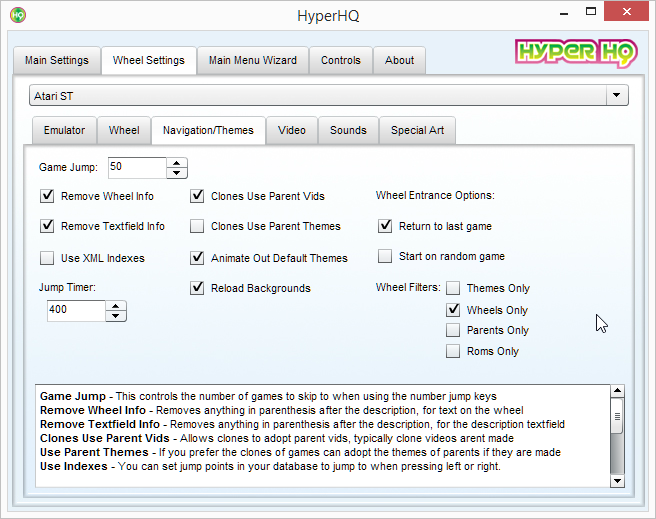
Task: Enable Clones Use Parent Themes option
Action: pos(197,226)
